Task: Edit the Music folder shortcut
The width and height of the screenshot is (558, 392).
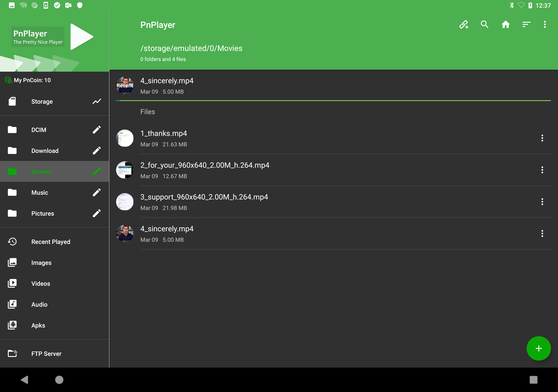Action: (x=97, y=192)
